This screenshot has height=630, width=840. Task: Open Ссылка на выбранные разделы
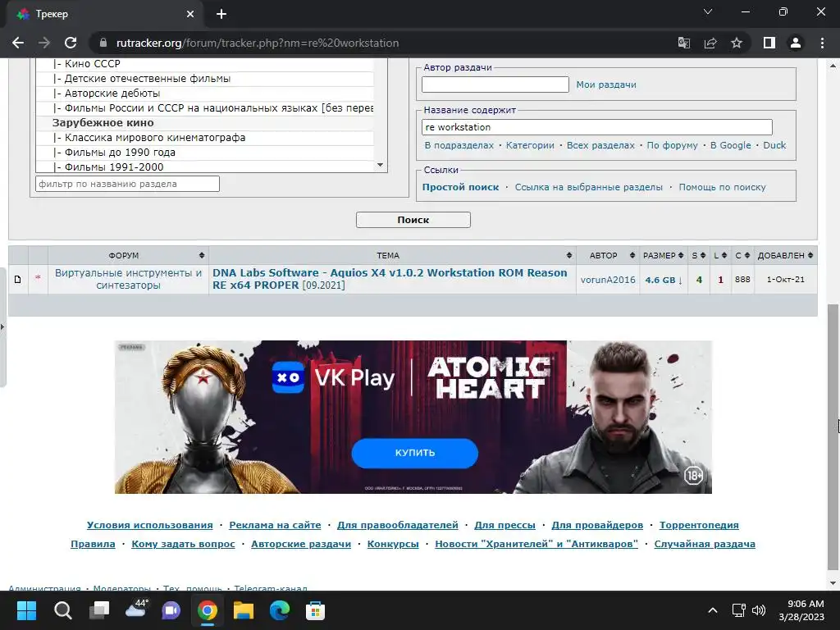pyautogui.click(x=588, y=187)
